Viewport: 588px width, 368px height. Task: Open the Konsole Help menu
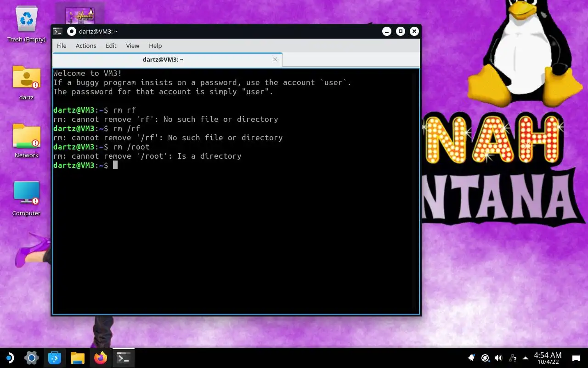coord(155,46)
